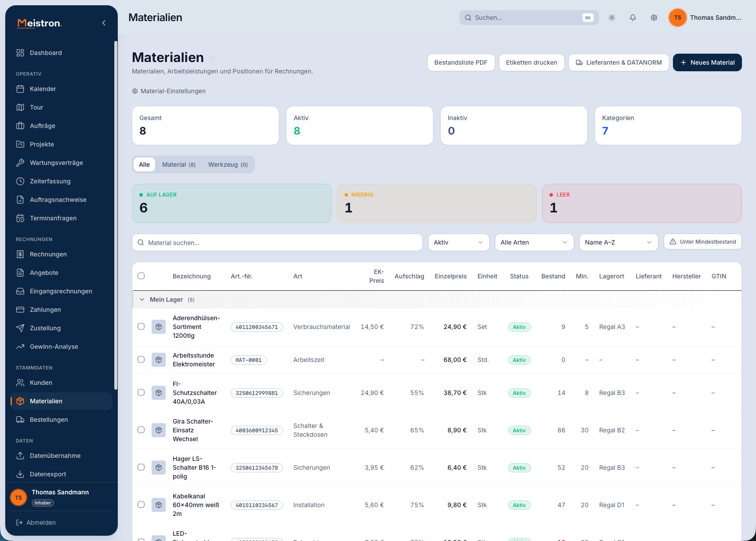Click the Bestandsliste PDF button
Viewport: 756px width, 541px height.
click(x=461, y=62)
